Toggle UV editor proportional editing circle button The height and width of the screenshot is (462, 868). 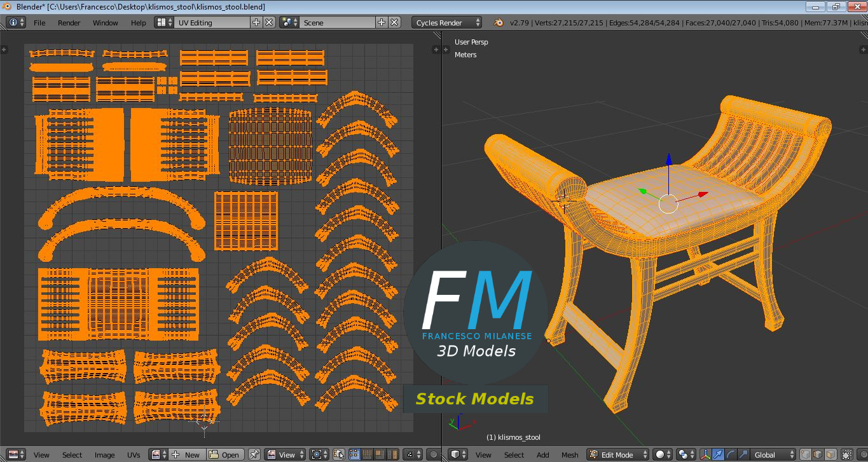click(x=434, y=454)
